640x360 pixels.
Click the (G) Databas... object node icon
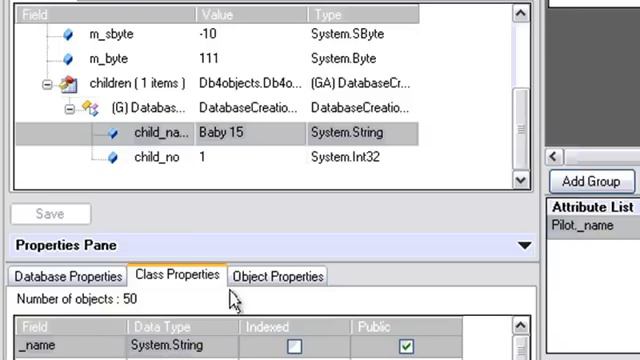(x=90, y=108)
